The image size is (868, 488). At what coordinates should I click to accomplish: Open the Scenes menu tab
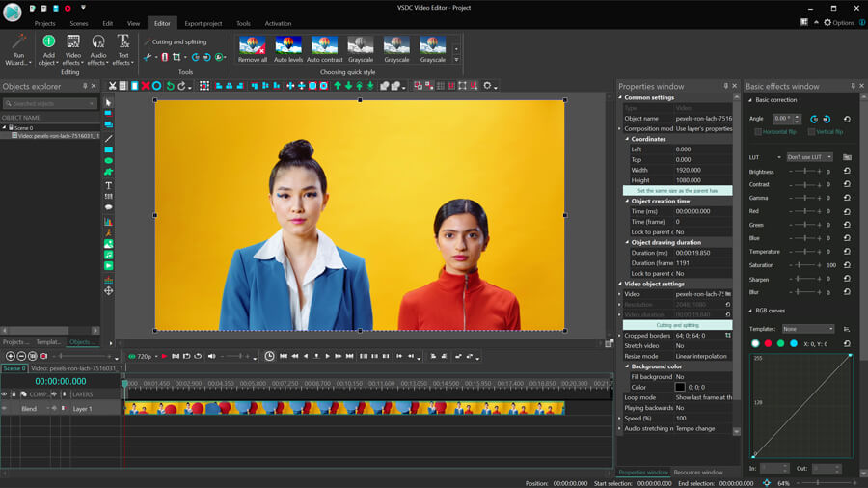[x=79, y=23]
